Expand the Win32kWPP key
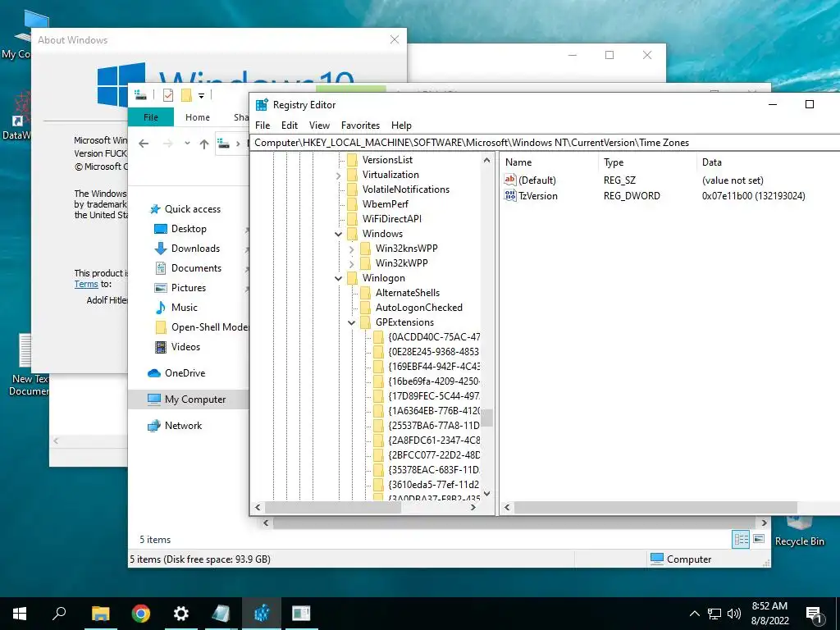This screenshot has height=630, width=840. click(x=351, y=263)
